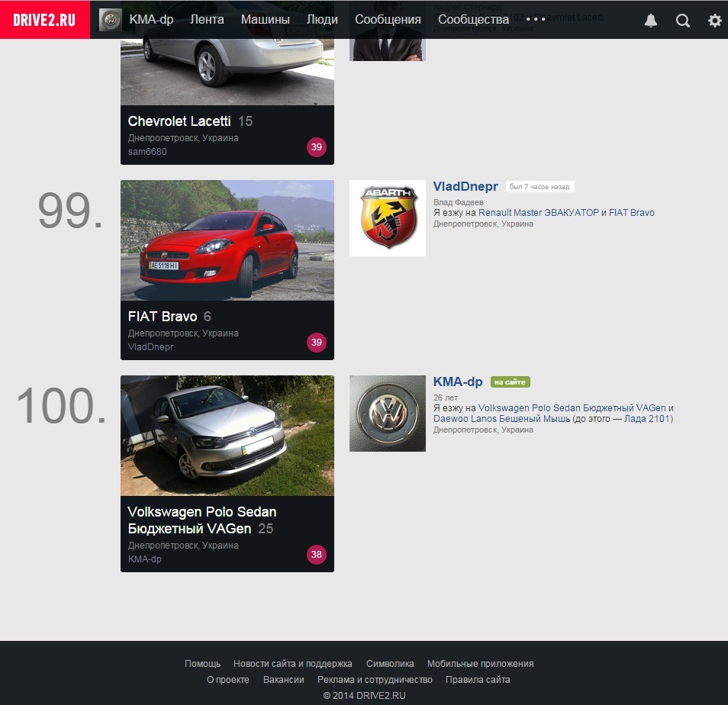
Task: Open Volkswagen Polo Sedan Бюджетный VAGen card title
Action: tap(202, 520)
